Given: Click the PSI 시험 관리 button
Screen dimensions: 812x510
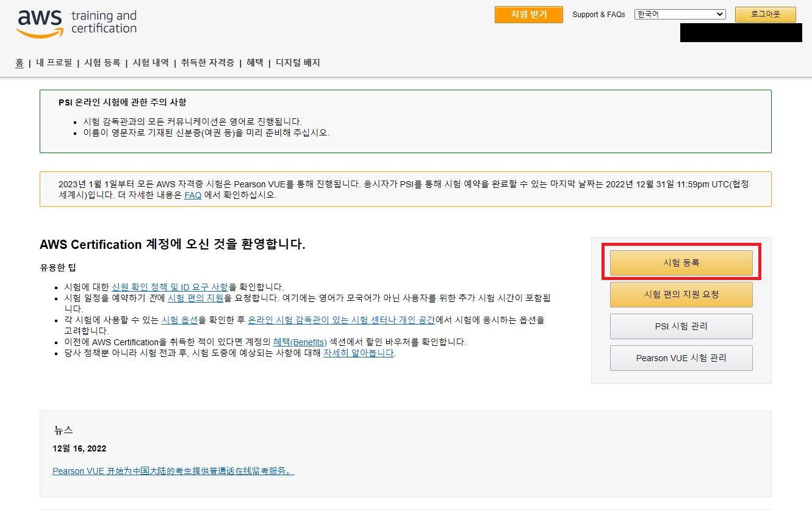Looking at the screenshot, I should pos(681,326).
